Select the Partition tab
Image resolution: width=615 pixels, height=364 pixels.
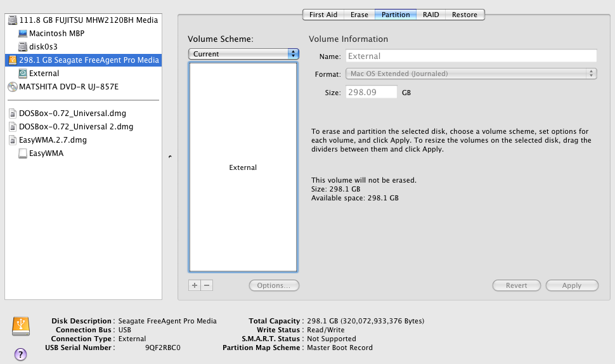pyautogui.click(x=396, y=15)
